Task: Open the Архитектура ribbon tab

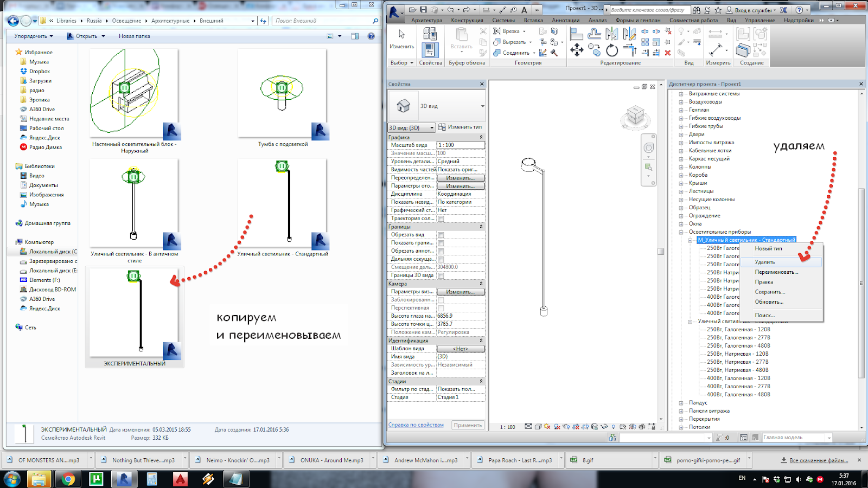Action: click(426, 21)
